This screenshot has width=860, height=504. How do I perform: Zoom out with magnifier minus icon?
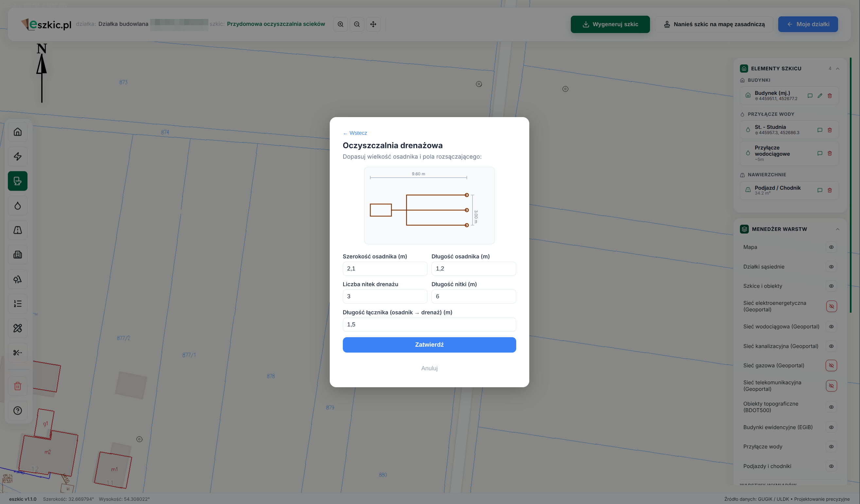(x=357, y=24)
